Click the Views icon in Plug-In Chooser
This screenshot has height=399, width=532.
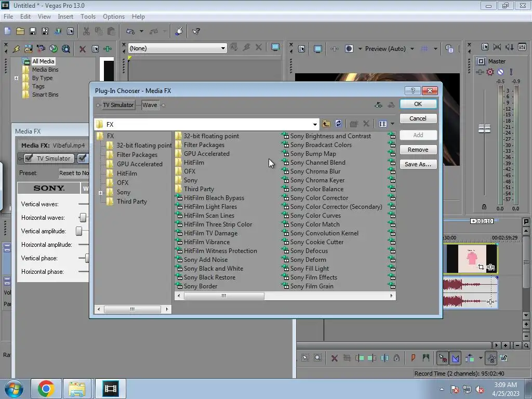coord(383,124)
